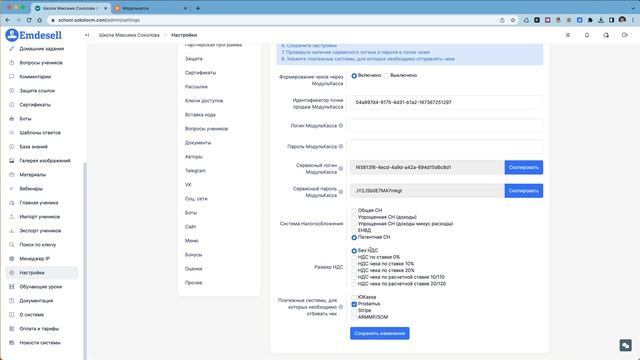Open Сертификаты in the left sidebar

pyautogui.click(x=35, y=104)
